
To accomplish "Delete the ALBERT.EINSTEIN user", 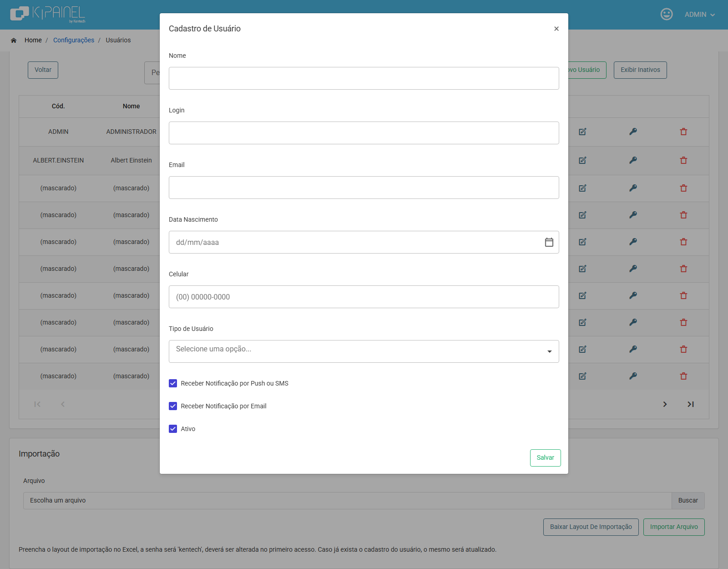I will pos(683,160).
